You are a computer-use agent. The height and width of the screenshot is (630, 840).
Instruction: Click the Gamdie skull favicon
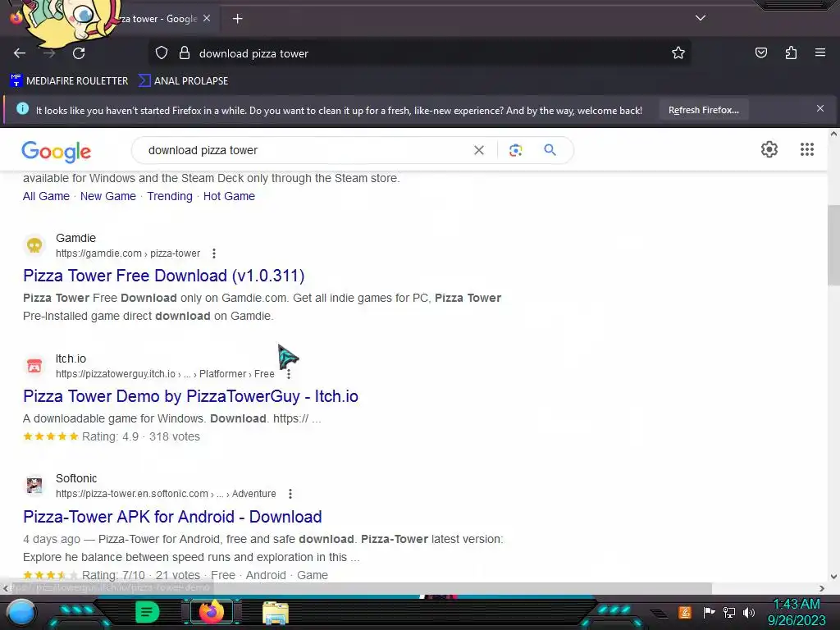point(34,245)
